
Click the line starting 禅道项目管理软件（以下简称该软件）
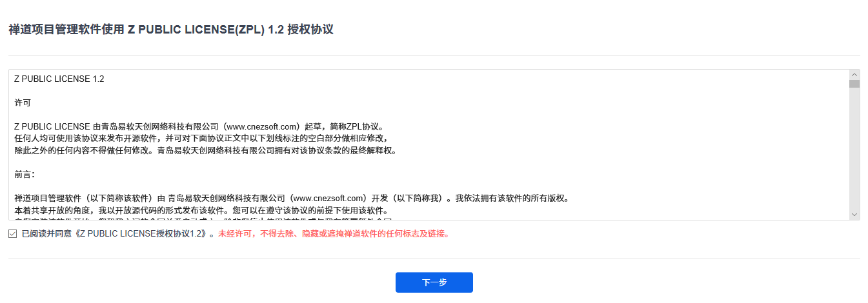tap(291, 198)
